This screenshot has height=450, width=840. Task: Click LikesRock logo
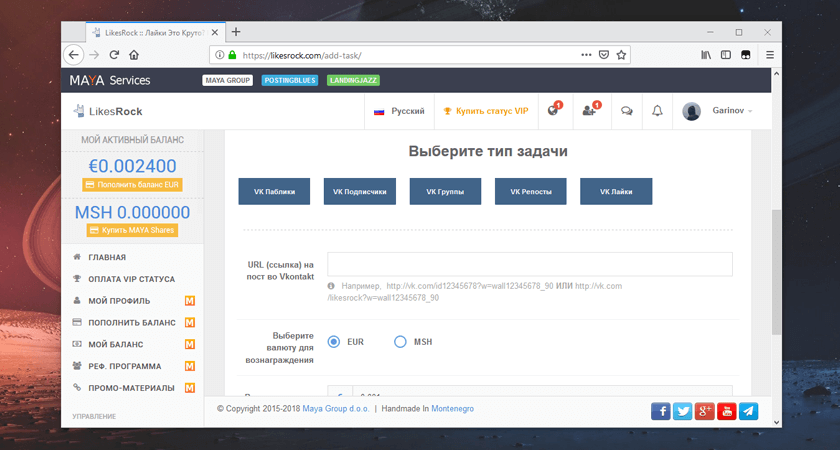pyautogui.click(x=108, y=111)
